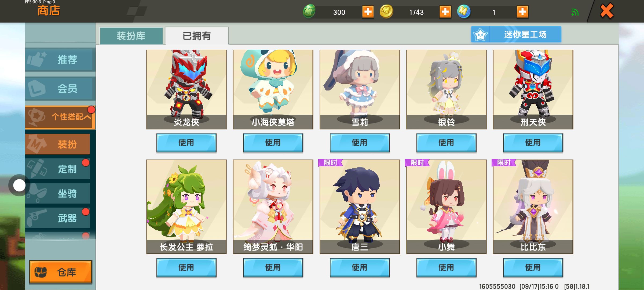The height and width of the screenshot is (290, 644).
Task: Switch to the 装扮库 tab
Action: click(131, 36)
